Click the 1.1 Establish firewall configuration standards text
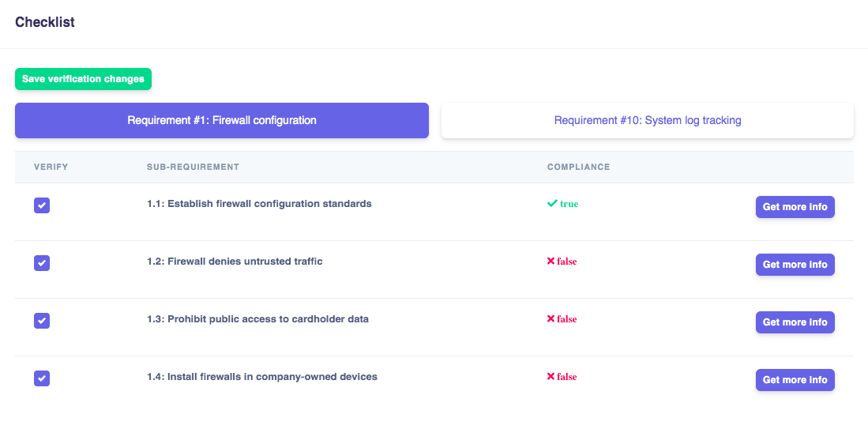The height and width of the screenshot is (429, 868). [x=259, y=204]
